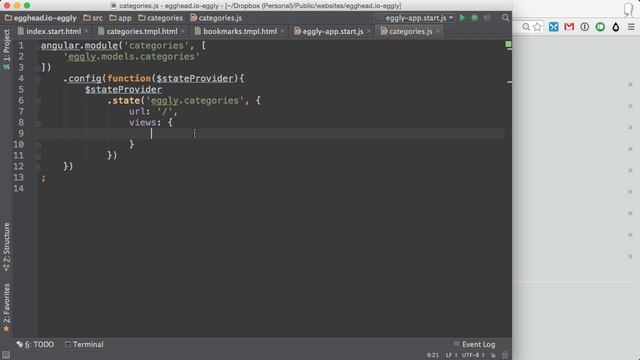Open the Structure tool window
This screenshot has height=360, width=640.
tap(6, 247)
